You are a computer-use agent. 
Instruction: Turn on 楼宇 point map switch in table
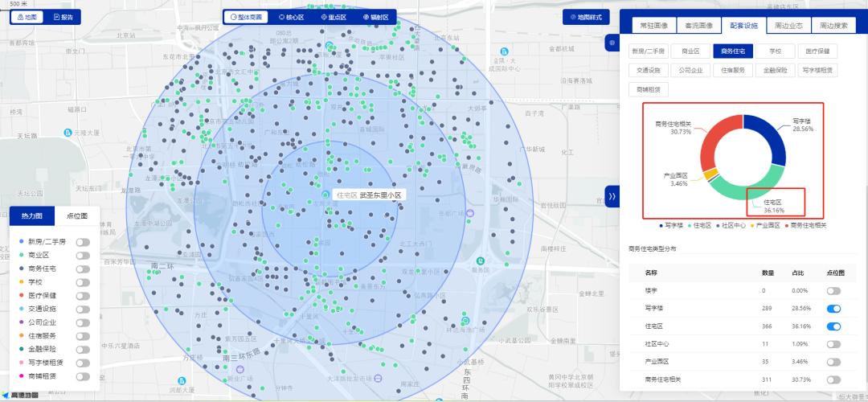pos(833,291)
